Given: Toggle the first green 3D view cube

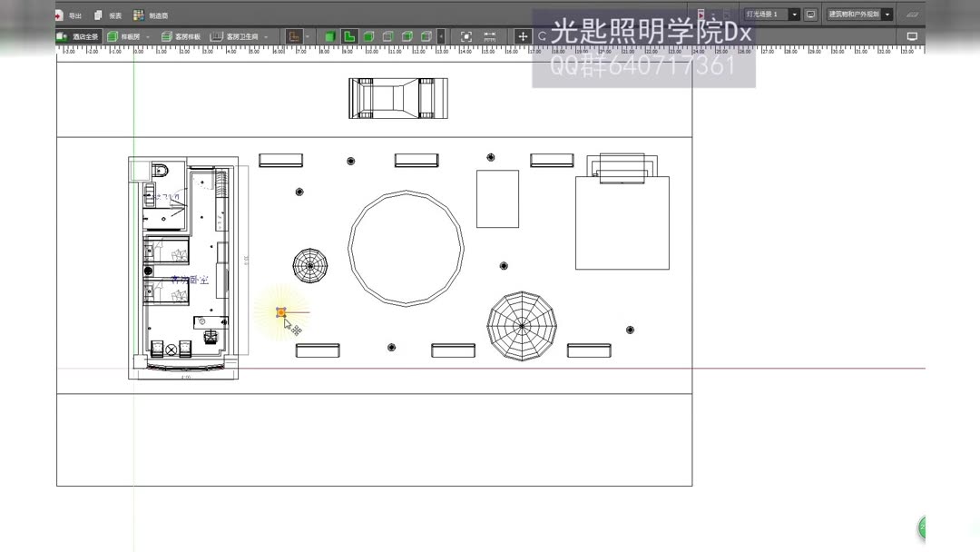Looking at the screenshot, I should [x=330, y=36].
